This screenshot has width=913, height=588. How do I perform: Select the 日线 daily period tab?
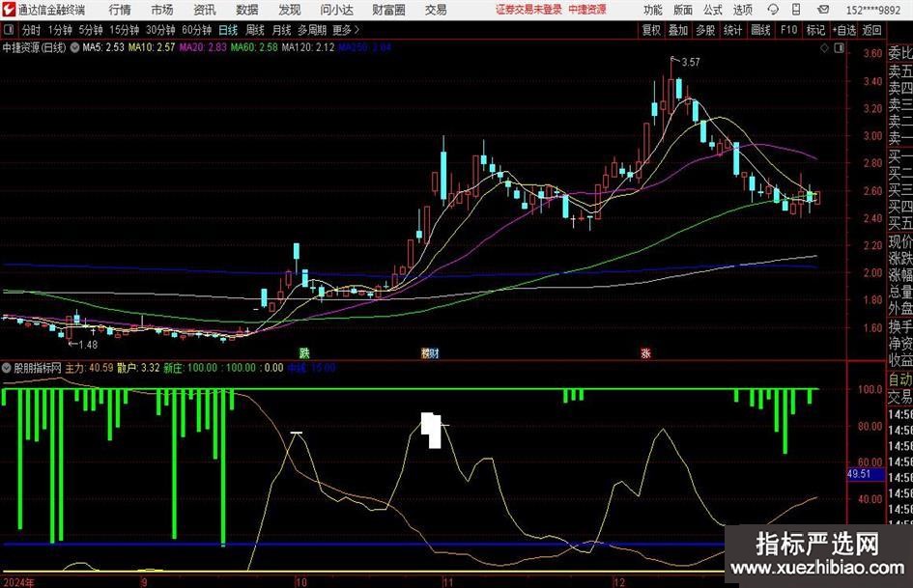[228, 30]
